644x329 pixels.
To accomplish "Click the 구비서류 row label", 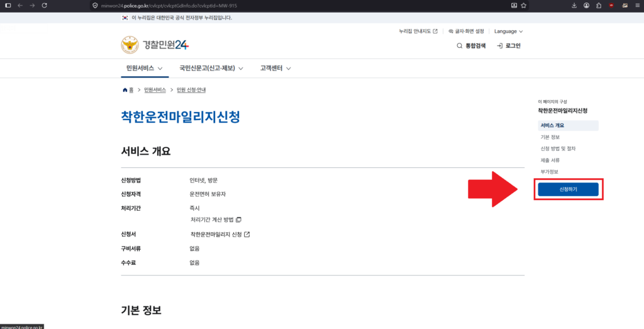I will [x=131, y=248].
